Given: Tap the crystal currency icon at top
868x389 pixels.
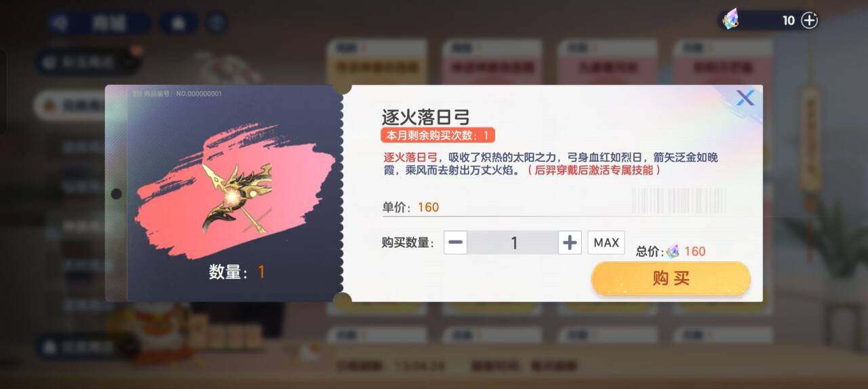Looking at the screenshot, I should 731,20.
